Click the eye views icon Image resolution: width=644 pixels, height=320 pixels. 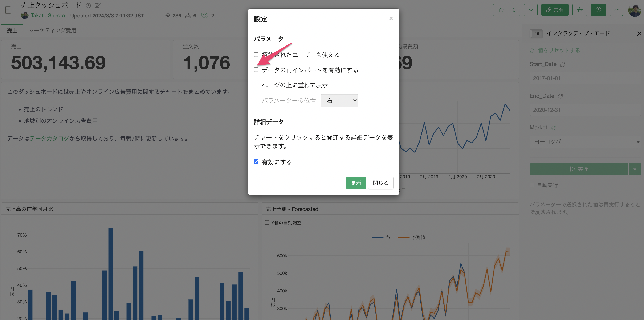[x=168, y=16]
